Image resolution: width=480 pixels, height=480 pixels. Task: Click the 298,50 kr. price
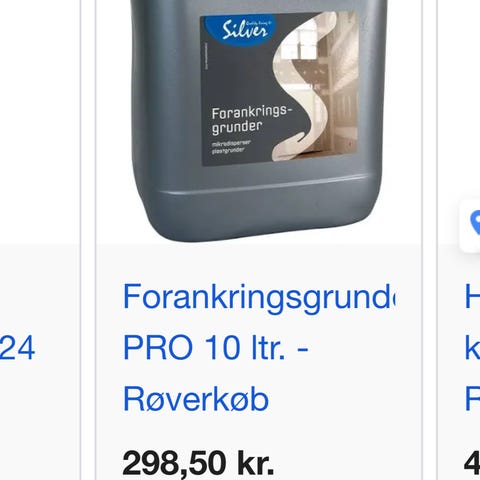click(198, 463)
